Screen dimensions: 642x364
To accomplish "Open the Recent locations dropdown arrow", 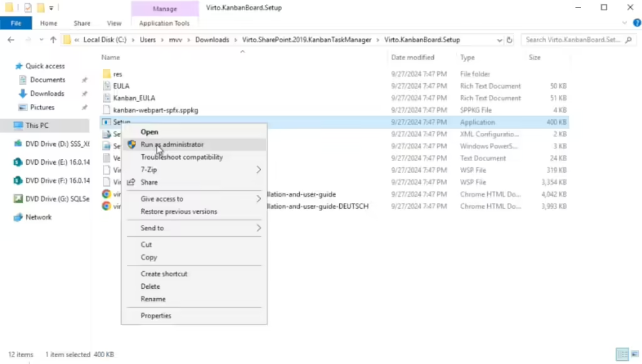I will coord(41,39).
